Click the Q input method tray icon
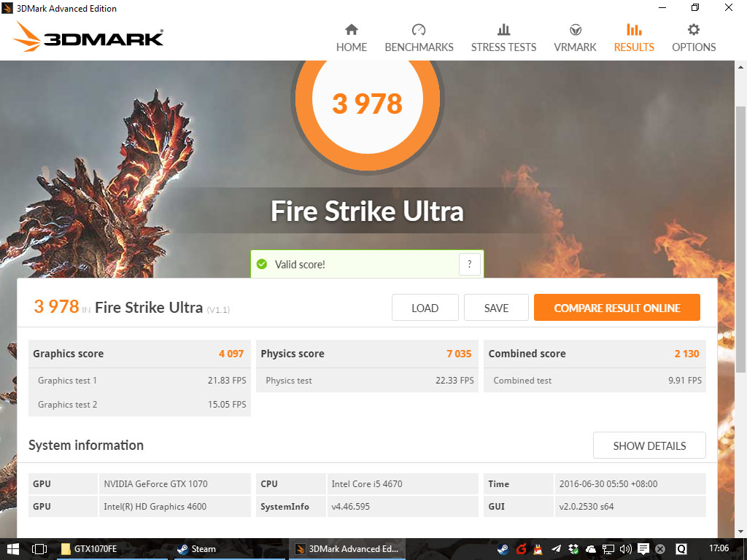This screenshot has width=747, height=560. 681,549
